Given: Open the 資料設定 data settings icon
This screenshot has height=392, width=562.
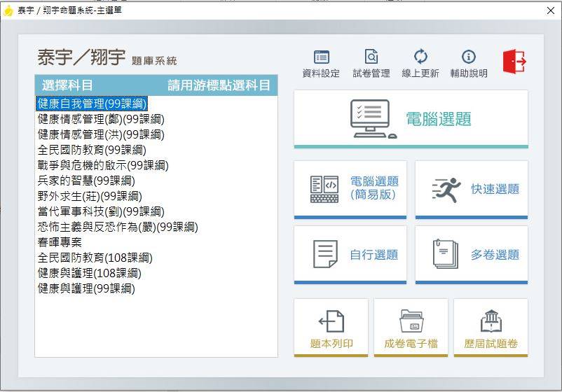Looking at the screenshot, I should (321, 64).
